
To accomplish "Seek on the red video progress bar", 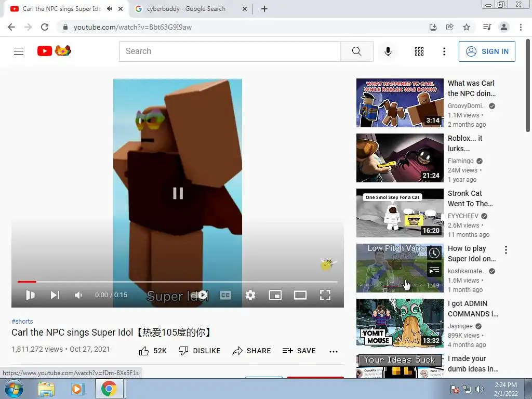I will click(x=178, y=282).
